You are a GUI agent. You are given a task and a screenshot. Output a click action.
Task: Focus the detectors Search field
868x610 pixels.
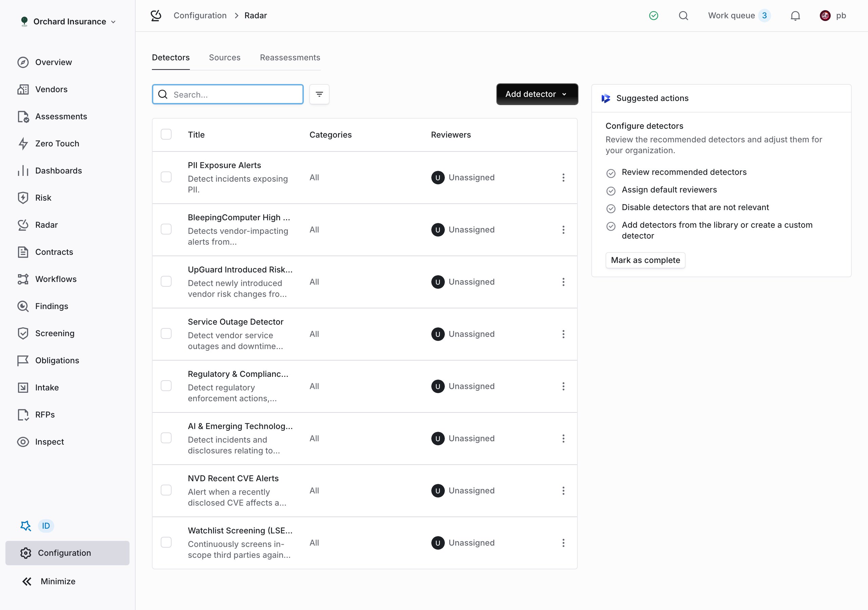(x=228, y=94)
